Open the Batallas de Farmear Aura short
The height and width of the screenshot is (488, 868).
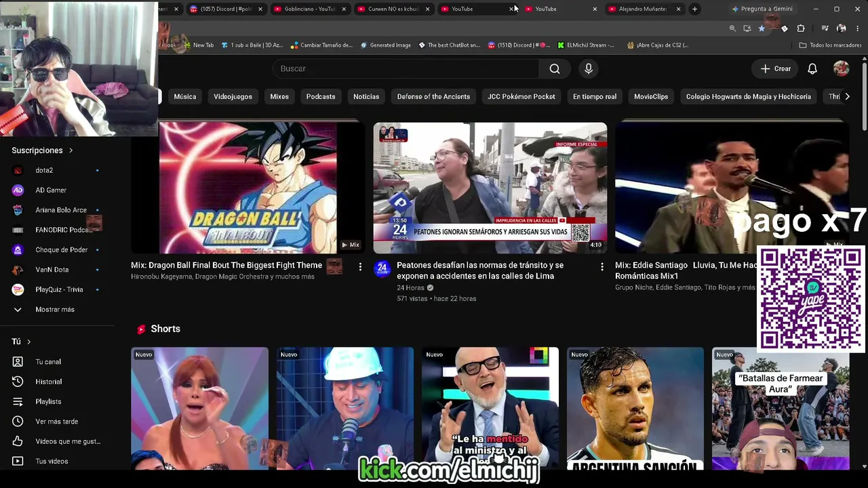coord(781,409)
